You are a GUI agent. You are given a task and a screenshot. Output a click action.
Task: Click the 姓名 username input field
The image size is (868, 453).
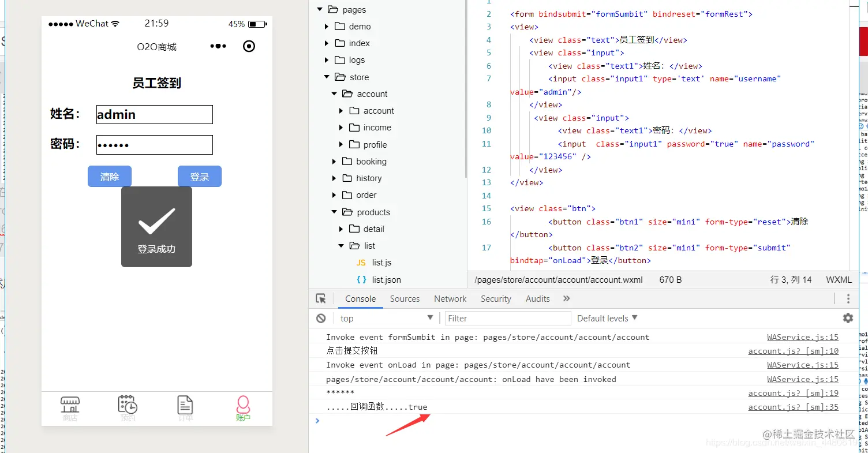(155, 114)
